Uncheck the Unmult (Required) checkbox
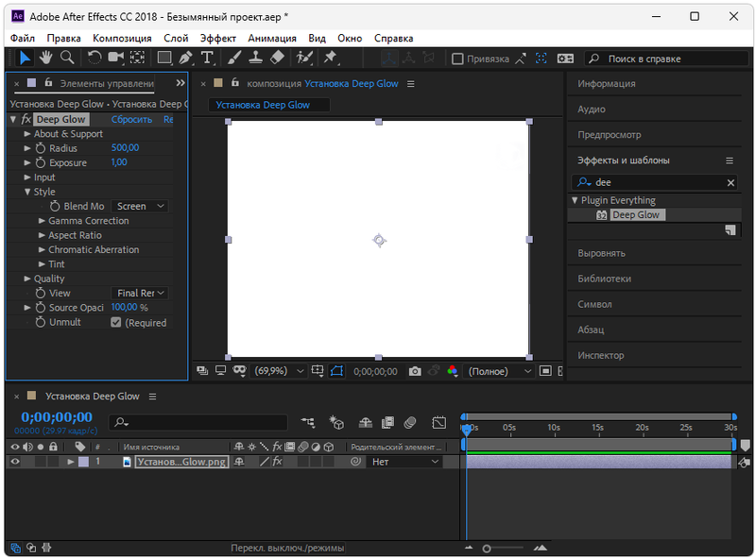Screen dimensions: 756x558 115,322
